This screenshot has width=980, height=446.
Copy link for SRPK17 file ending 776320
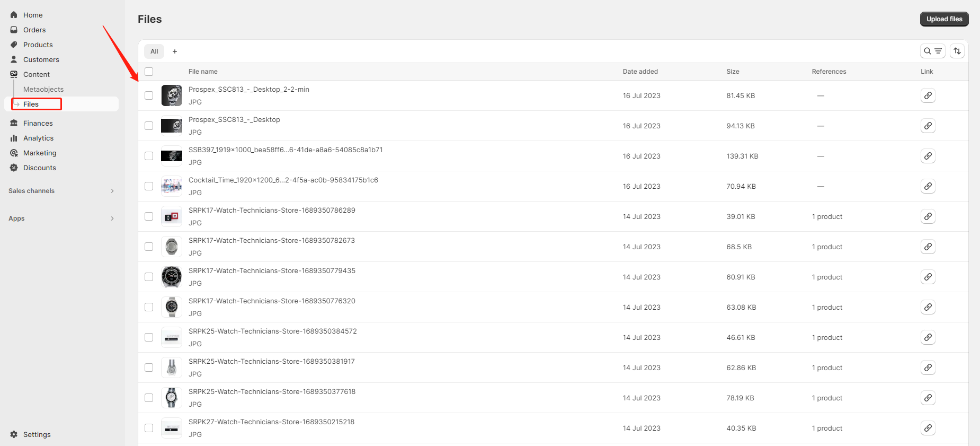(928, 307)
